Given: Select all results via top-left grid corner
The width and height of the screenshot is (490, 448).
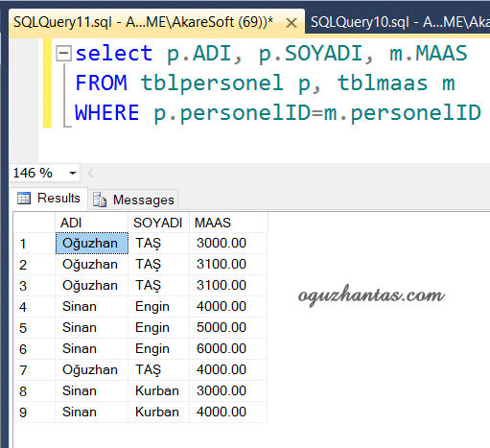Looking at the screenshot, I should pos(35,223).
